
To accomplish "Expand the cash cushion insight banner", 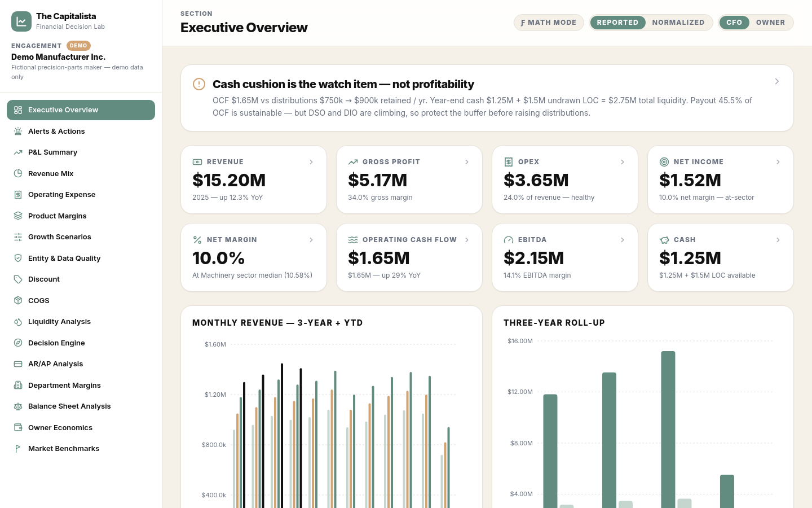I will pos(777,81).
